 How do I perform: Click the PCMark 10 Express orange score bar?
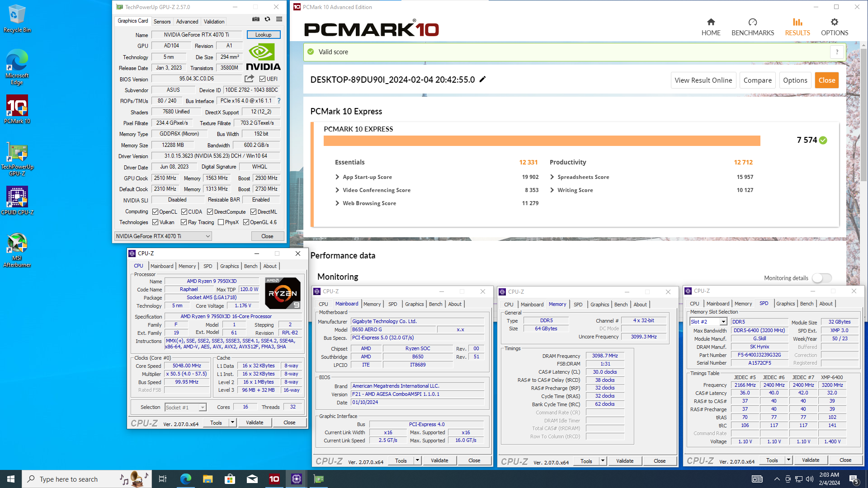[542, 141]
